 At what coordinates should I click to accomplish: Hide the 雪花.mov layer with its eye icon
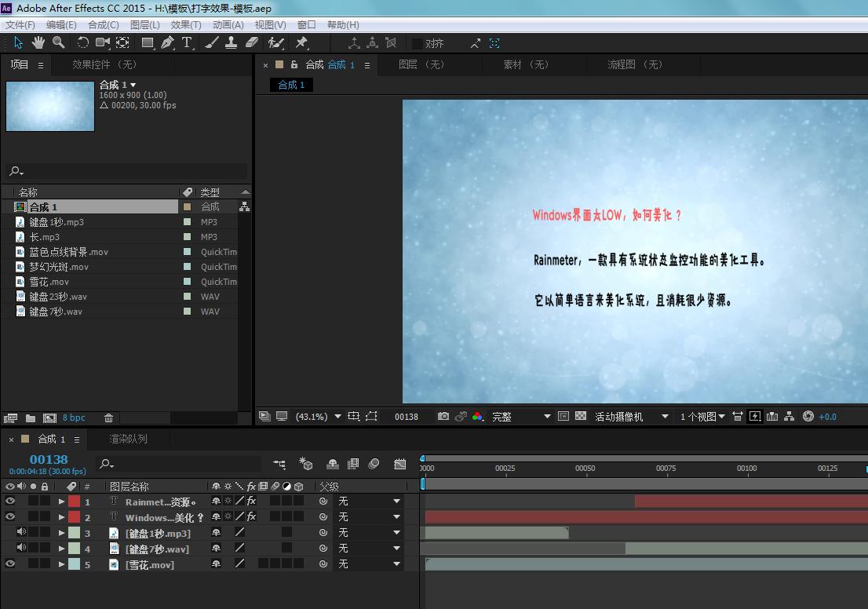click(x=10, y=564)
